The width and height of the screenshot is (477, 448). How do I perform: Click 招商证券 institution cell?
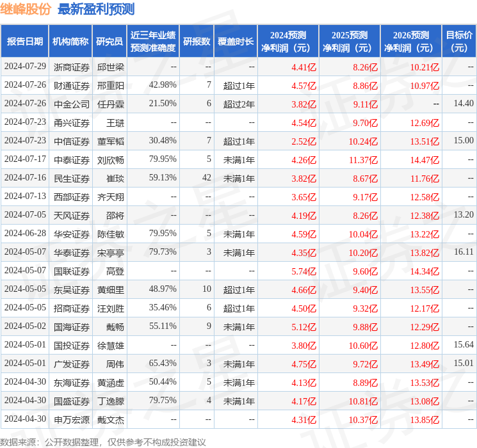coord(72,308)
